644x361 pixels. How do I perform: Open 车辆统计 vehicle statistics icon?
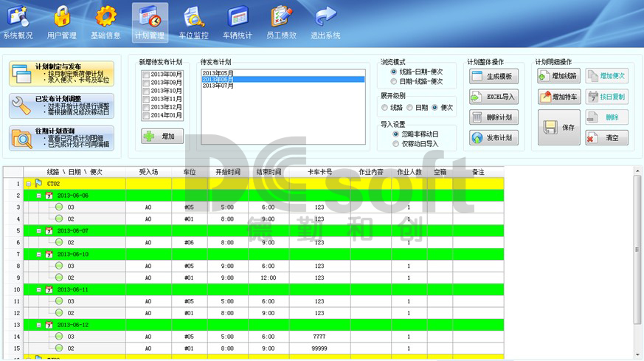(238, 18)
